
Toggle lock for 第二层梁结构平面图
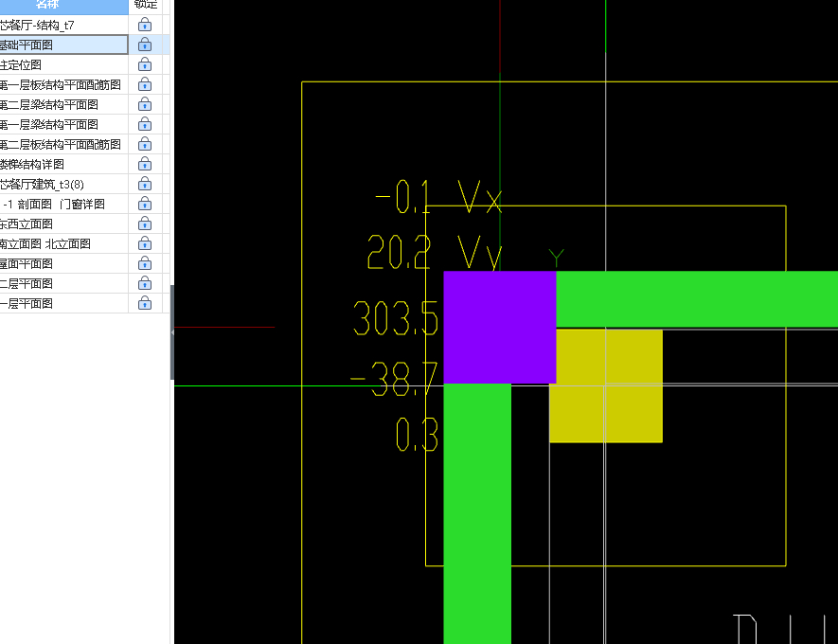[145, 105]
